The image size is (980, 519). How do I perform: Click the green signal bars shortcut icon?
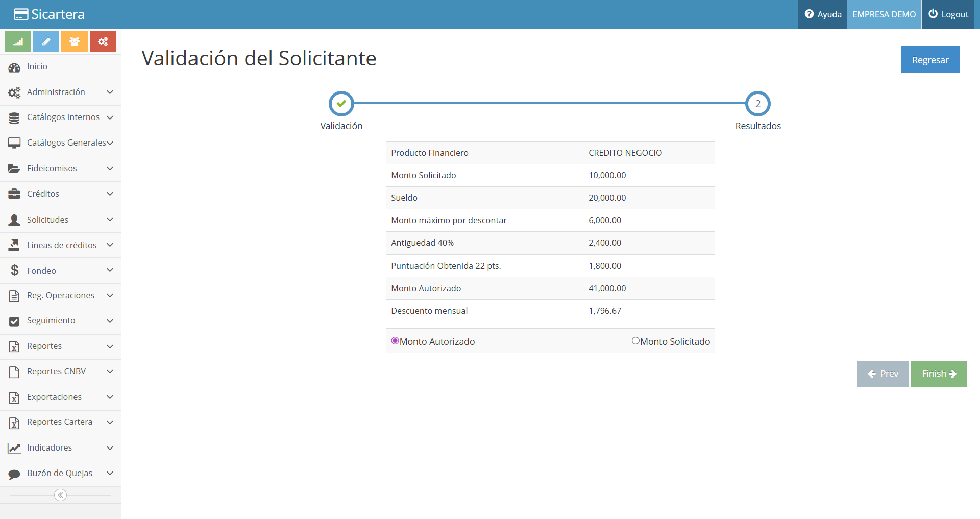click(x=18, y=41)
